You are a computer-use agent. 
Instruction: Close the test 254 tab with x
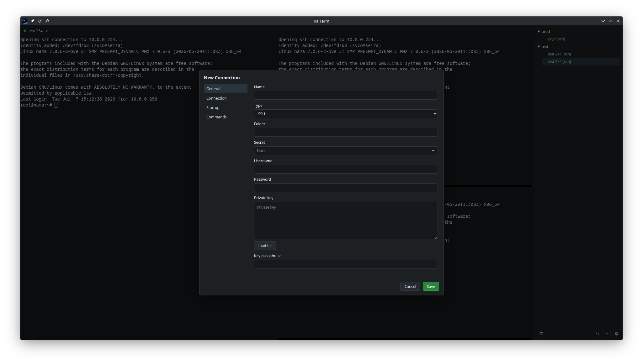(x=47, y=31)
